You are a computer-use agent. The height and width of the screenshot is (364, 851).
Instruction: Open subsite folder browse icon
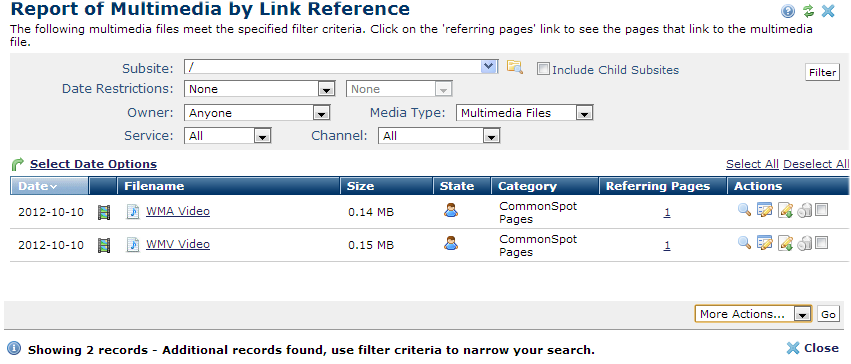click(515, 67)
